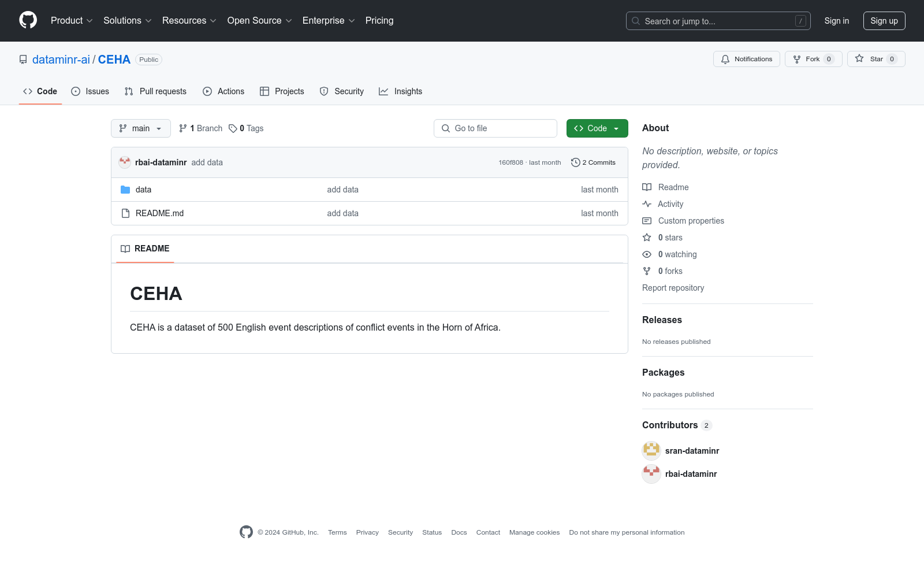Open the Projects tab
924x578 pixels.
[282, 91]
